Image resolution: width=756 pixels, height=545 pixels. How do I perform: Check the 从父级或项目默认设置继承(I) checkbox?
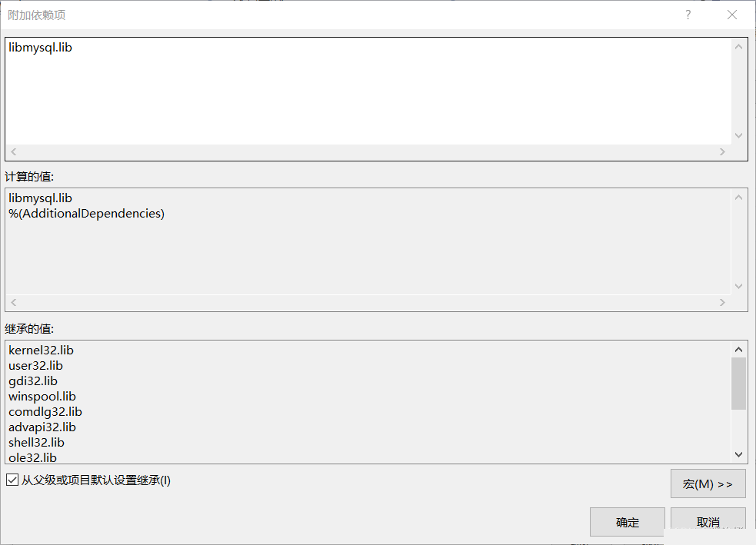tap(12, 480)
